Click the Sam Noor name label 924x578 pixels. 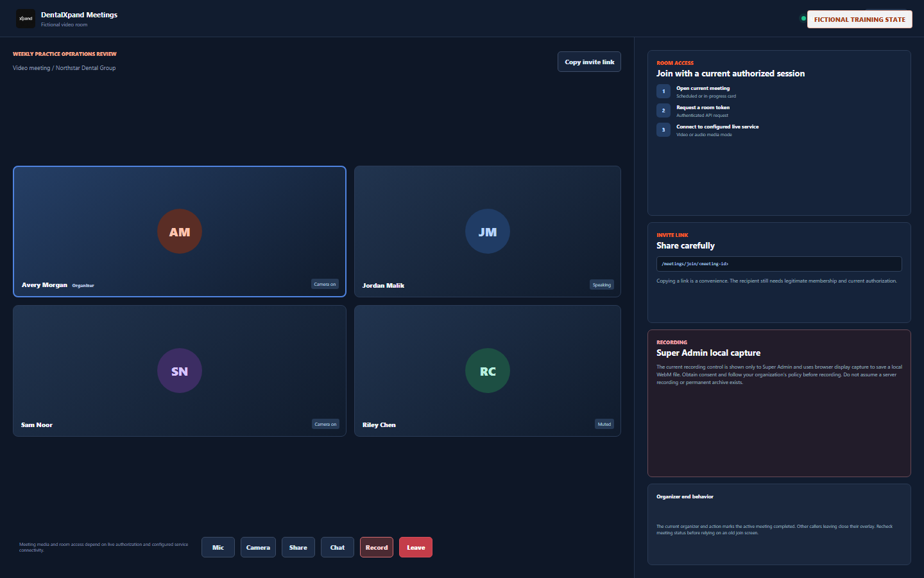(x=37, y=425)
